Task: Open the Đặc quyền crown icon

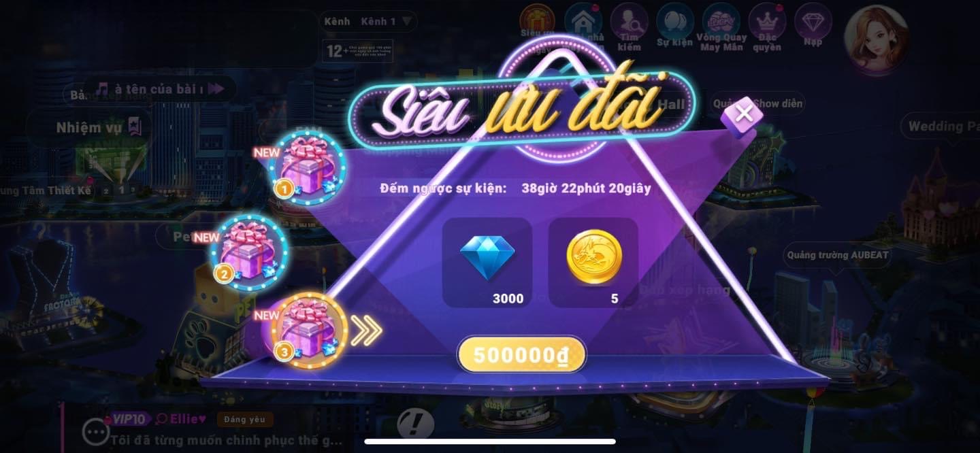Action: pos(767,27)
